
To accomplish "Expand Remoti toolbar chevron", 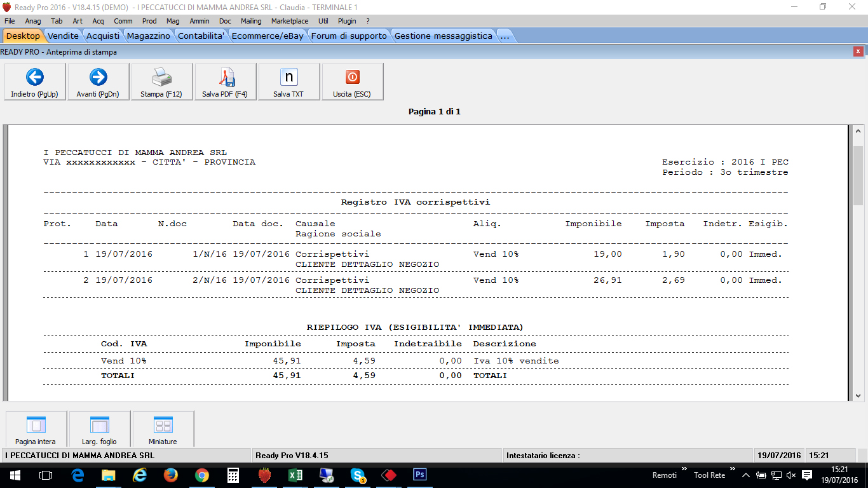I will [x=684, y=470].
